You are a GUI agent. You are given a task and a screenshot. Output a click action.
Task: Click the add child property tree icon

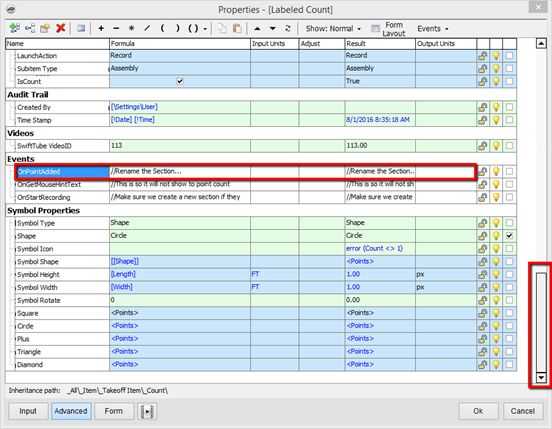30,28
